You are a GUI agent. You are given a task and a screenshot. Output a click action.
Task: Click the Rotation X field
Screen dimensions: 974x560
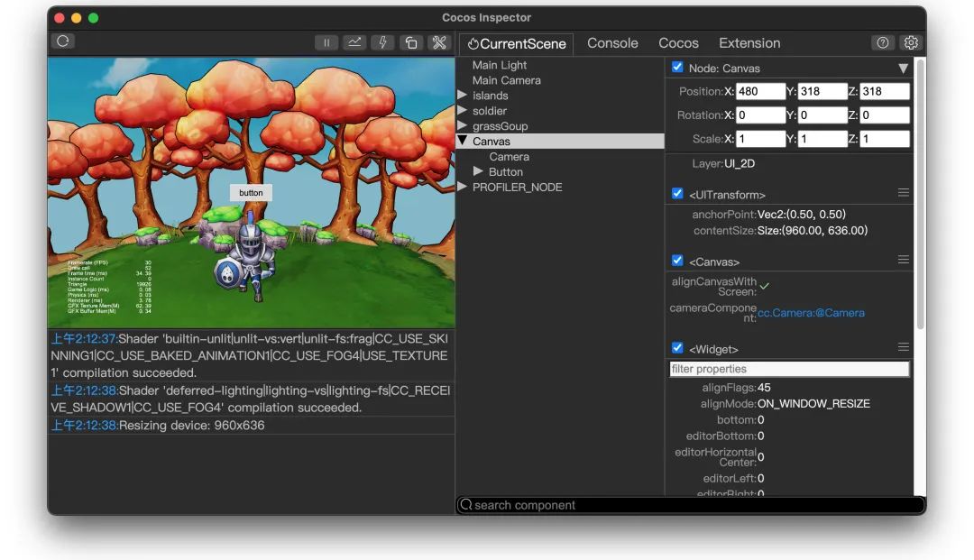point(760,115)
